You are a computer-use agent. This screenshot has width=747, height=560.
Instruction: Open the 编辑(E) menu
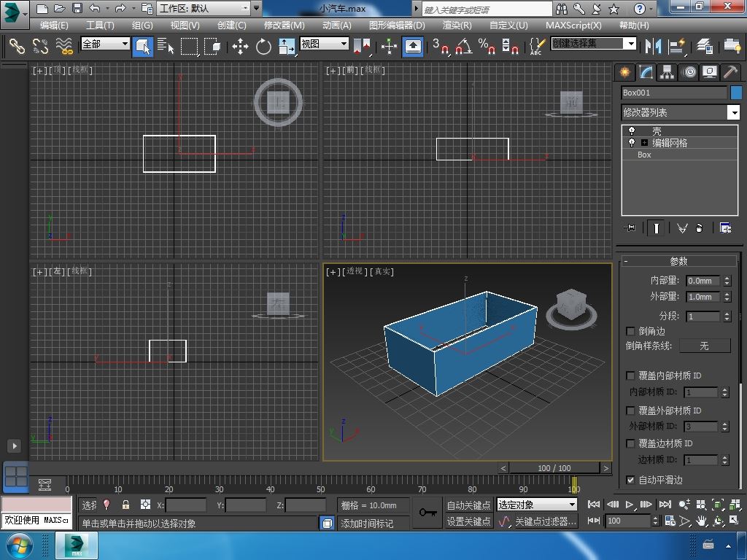[54, 26]
